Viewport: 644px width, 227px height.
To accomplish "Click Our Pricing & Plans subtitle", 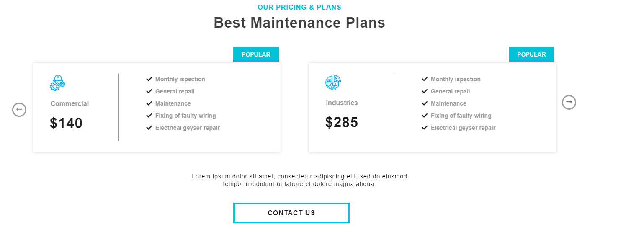I will (299, 7).
